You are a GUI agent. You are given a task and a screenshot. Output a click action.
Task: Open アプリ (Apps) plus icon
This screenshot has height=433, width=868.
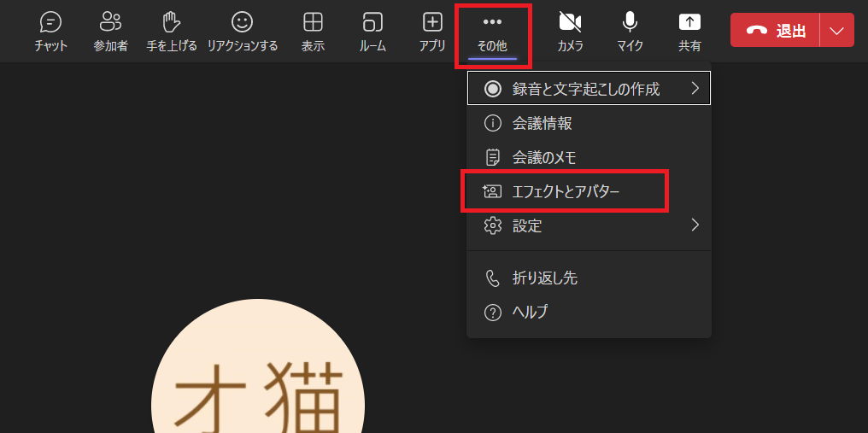click(432, 31)
